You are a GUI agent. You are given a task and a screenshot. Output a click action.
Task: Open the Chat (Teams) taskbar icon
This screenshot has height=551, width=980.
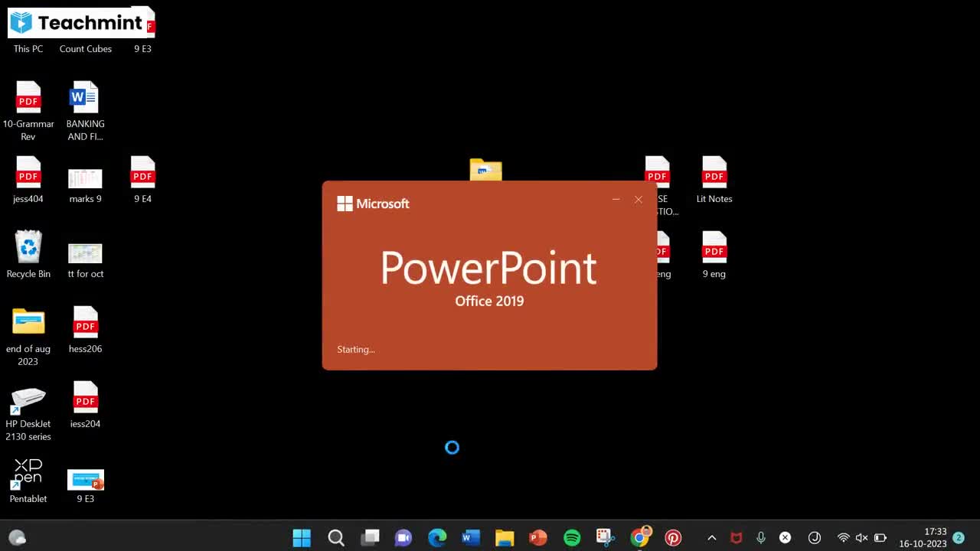[403, 538]
